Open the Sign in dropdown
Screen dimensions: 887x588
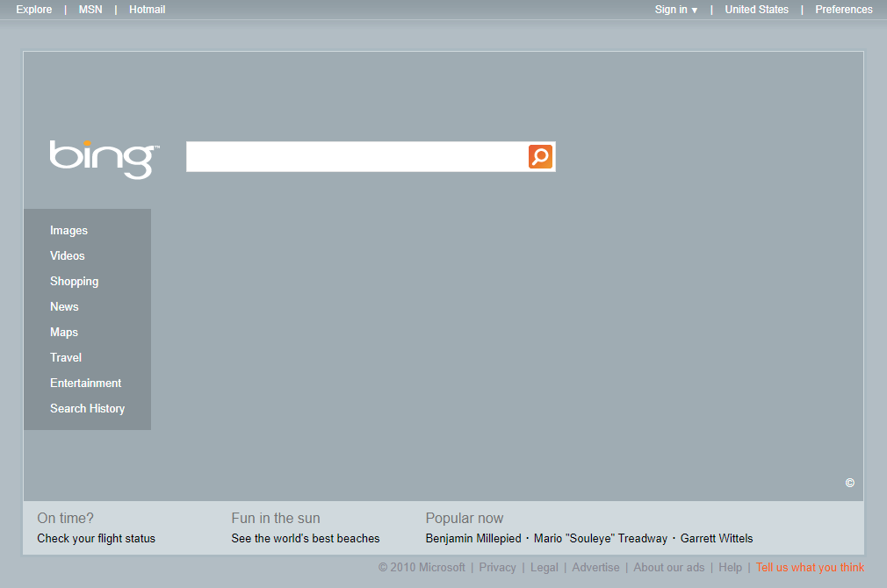(676, 10)
